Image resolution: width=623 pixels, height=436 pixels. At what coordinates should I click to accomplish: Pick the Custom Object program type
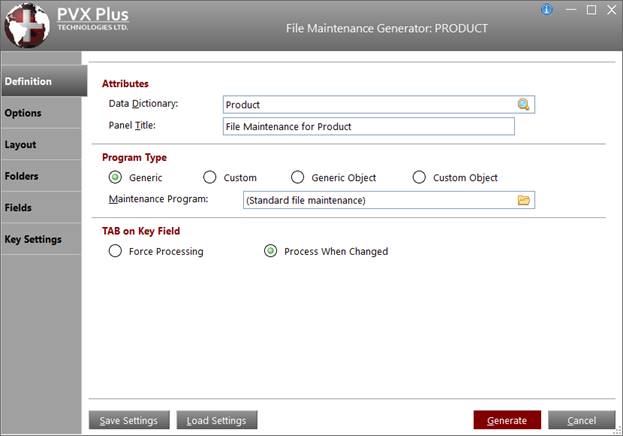pyautogui.click(x=419, y=177)
